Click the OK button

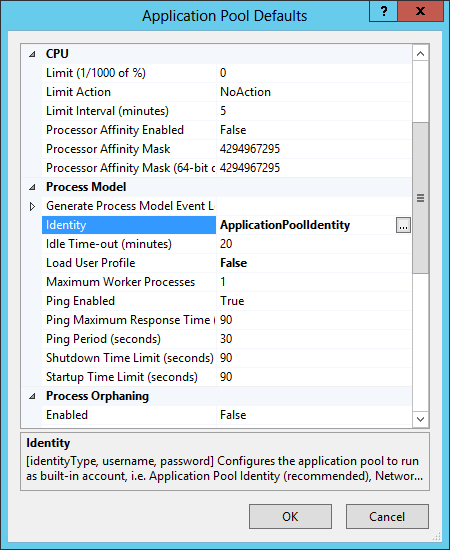click(290, 516)
